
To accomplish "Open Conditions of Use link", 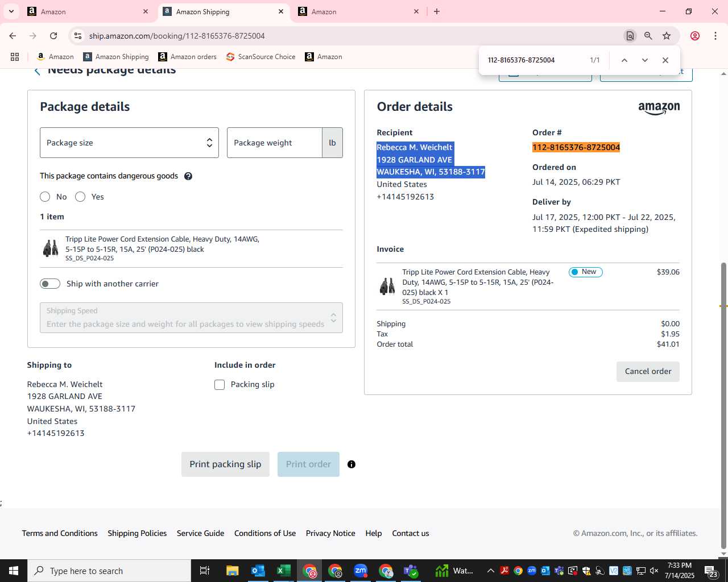I will [x=265, y=533].
